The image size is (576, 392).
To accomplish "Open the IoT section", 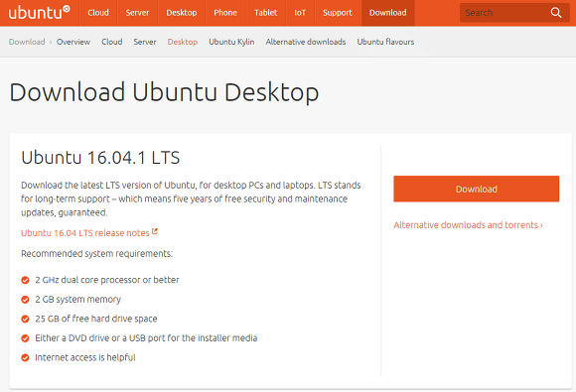I will pyautogui.click(x=300, y=13).
